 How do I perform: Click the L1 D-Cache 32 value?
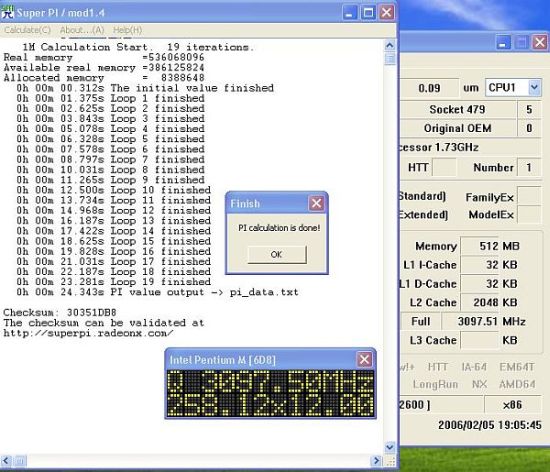(479, 284)
